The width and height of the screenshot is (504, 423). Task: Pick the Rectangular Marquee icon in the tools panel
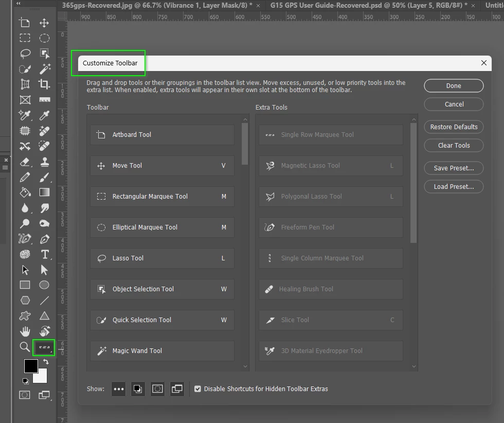click(x=25, y=38)
